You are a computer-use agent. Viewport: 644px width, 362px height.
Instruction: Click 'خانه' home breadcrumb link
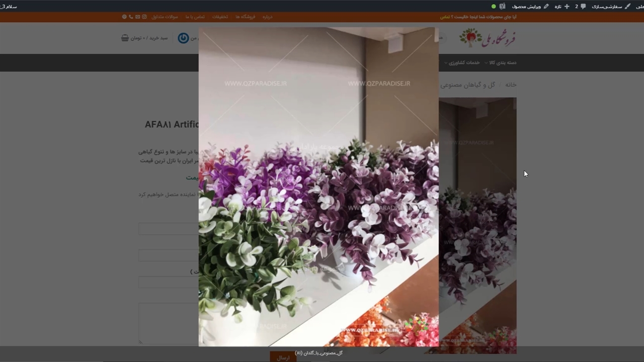pos(511,85)
